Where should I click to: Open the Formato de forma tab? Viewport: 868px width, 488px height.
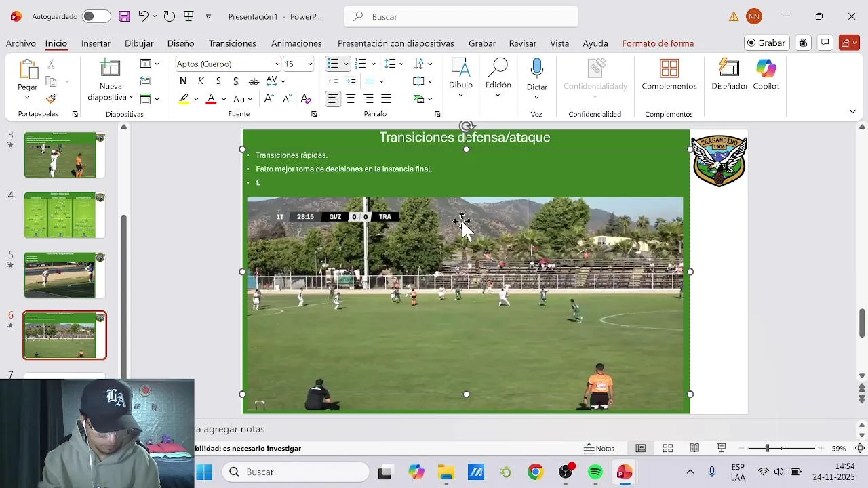pyautogui.click(x=658, y=43)
